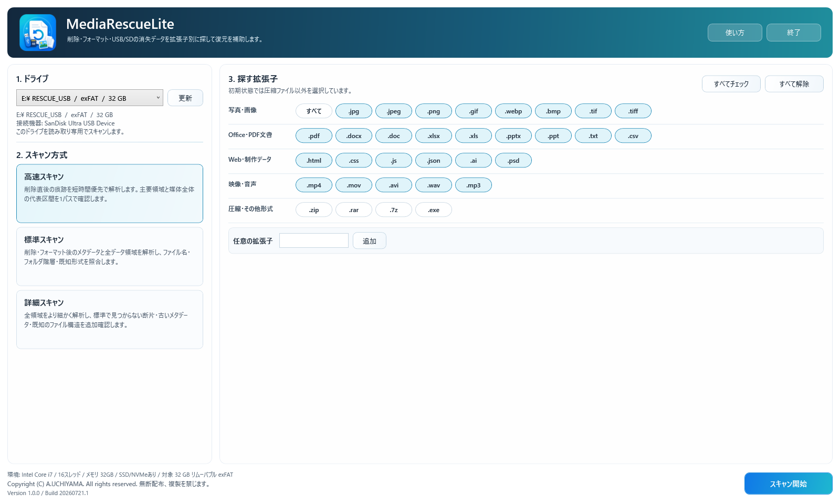Image resolution: width=840 pixels, height=504 pixels.
Task: Click the 接続機器: SanDisk Ultra USB Device text
Action: (x=66, y=123)
